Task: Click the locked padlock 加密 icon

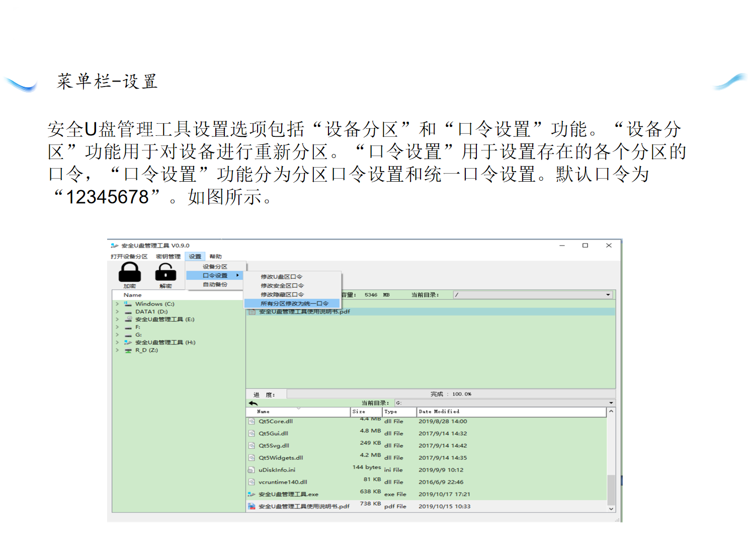Action: tap(129, 273)
